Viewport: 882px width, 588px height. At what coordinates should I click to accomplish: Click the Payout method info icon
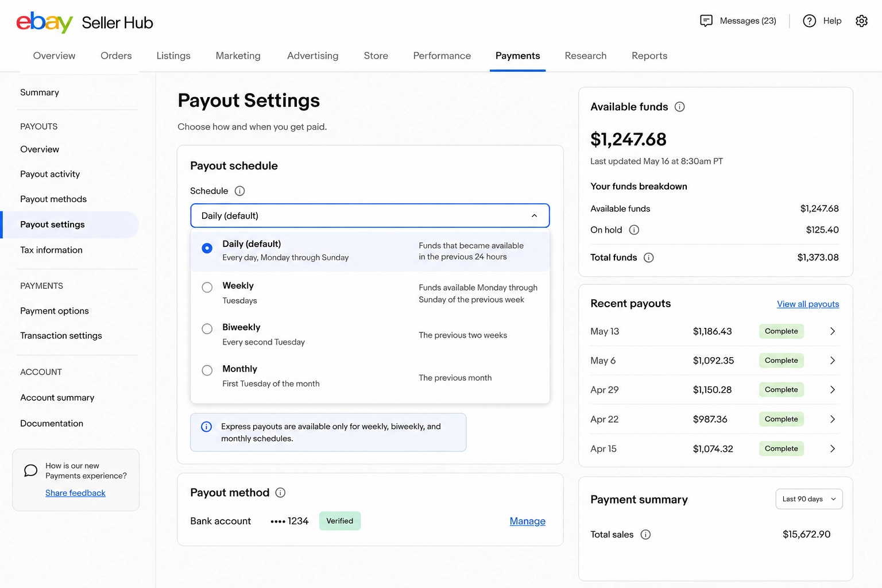click(280, 493)
